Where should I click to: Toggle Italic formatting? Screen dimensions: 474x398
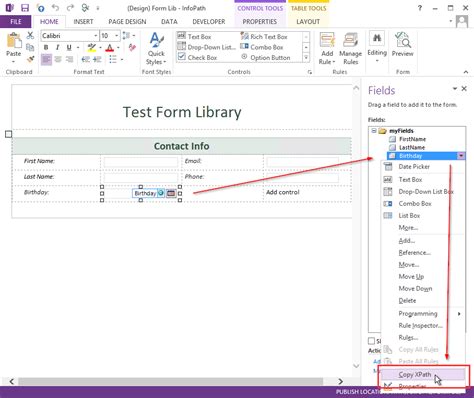(57, 48)
